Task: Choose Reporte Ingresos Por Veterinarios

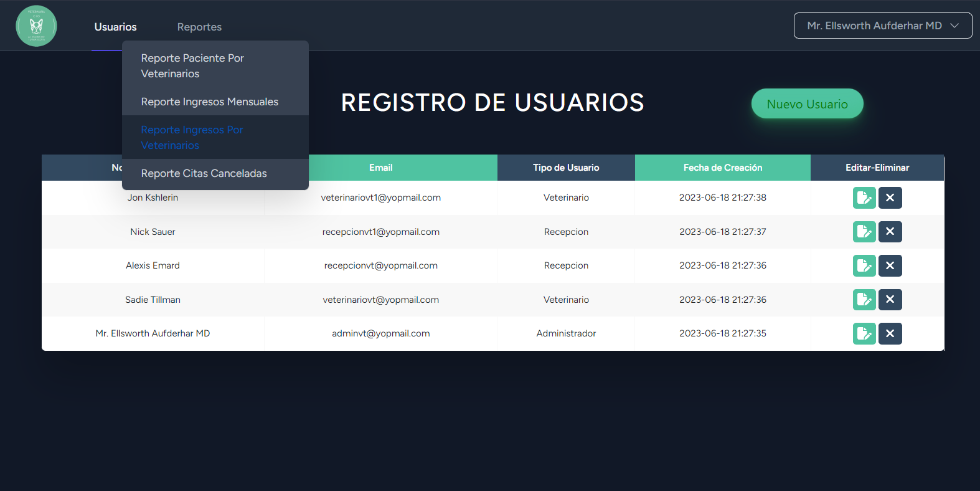Action: click(192, 137)
